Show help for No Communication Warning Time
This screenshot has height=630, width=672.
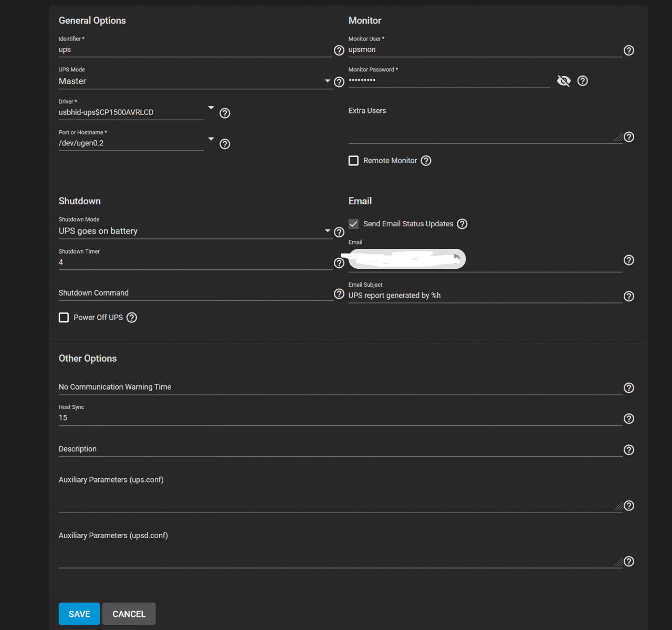tap(629, 388)
